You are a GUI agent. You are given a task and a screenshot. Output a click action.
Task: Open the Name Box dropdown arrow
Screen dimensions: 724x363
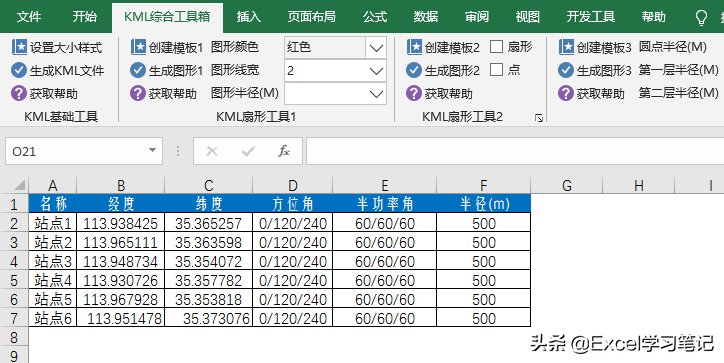pos(152,151)
